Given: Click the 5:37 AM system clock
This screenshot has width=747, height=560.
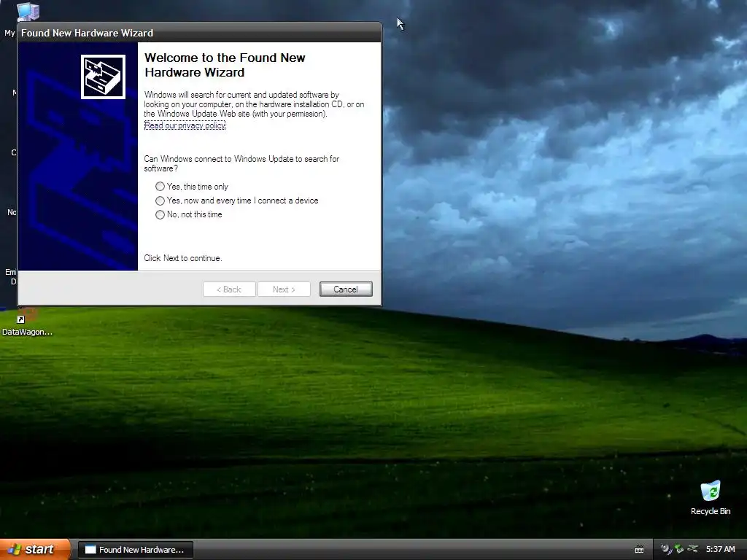Looking at the screenshot, I should (x=720, y=550).
